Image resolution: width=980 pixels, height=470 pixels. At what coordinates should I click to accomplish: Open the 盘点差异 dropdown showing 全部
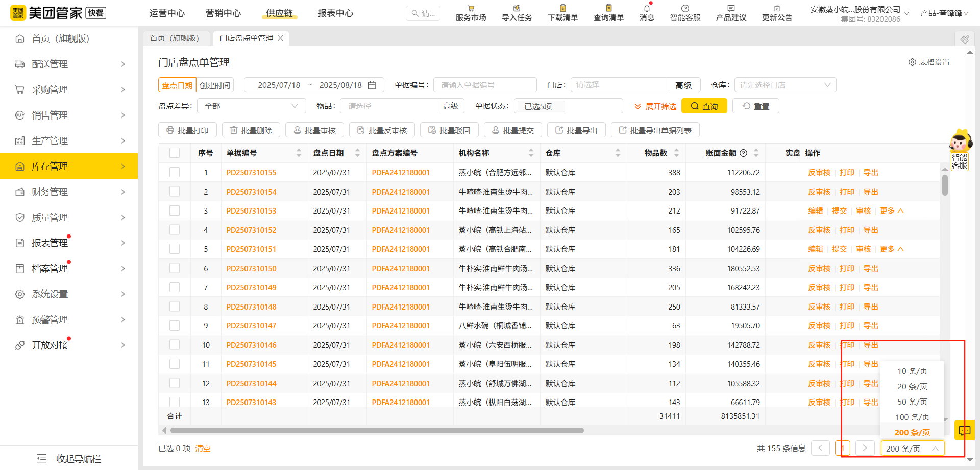click(251, 106)
